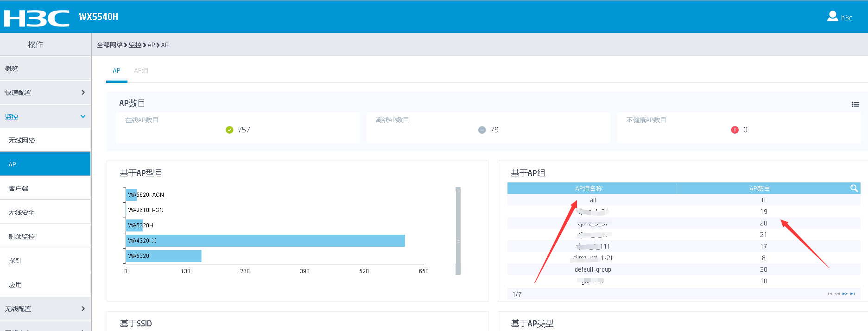This screenshot has height=331, width=868.
Task: Open 概览 in the sidebar
Action: coord(45,68)
